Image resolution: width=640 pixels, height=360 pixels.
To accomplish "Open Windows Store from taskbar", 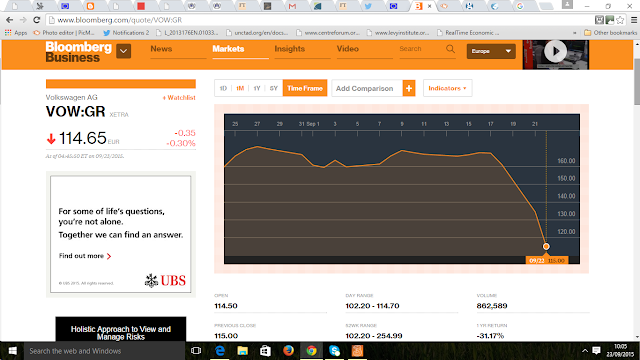I will 265,351.
